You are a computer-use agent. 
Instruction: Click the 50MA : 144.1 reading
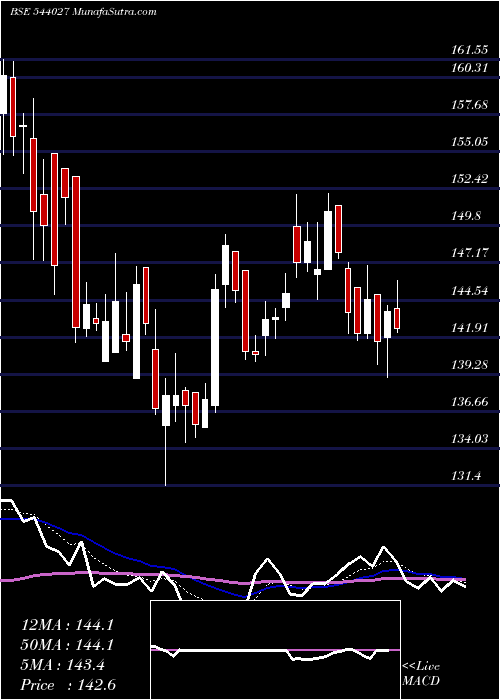click(67, 645)
